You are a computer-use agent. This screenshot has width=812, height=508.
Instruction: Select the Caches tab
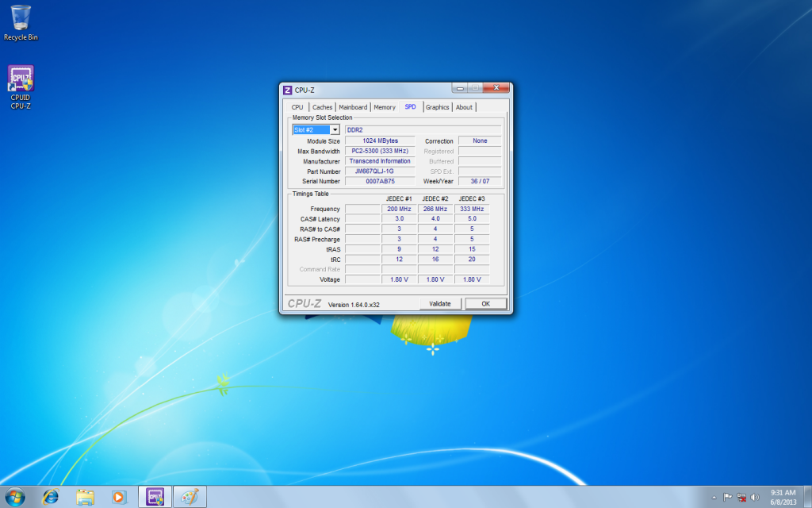[x=322, y=107]
